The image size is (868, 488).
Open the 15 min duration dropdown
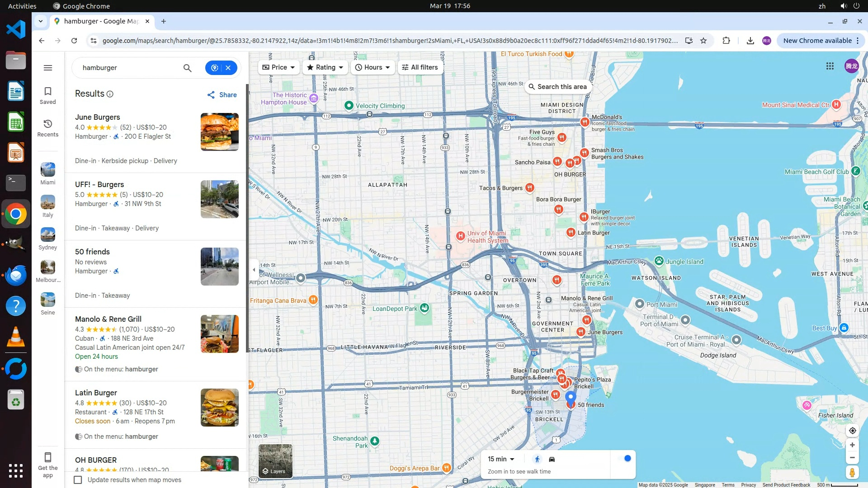click(501, 459)
